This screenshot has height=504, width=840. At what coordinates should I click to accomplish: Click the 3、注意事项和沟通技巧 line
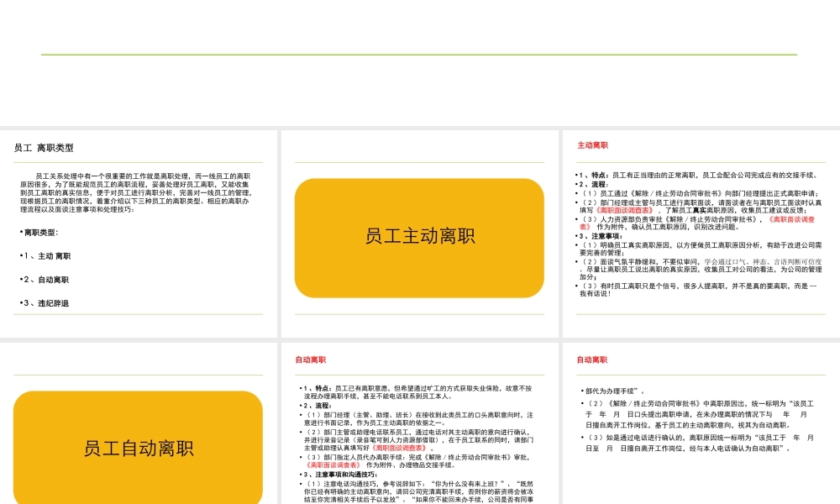click(339, 475)
